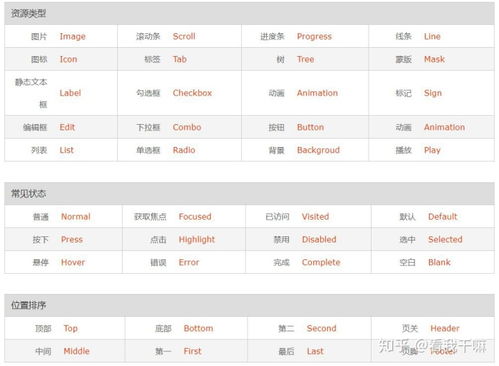
Task: Click the Normal state term
Action: point(76,217)
